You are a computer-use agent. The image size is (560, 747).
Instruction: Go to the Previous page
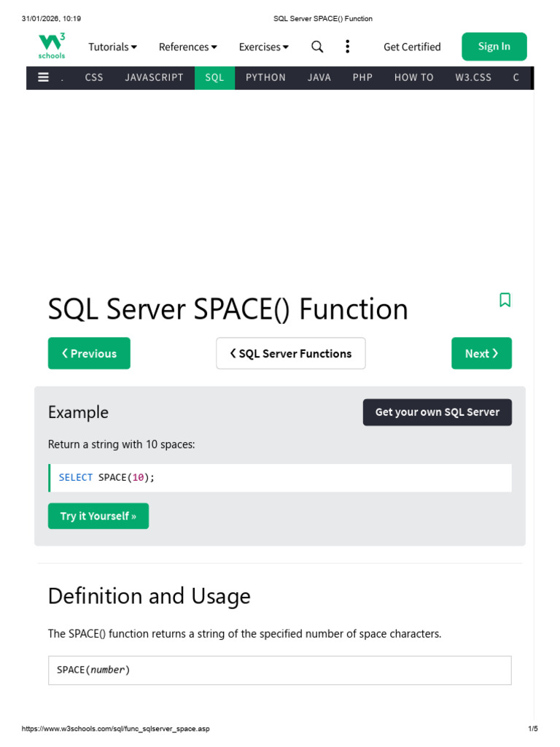tap(89, 353)
